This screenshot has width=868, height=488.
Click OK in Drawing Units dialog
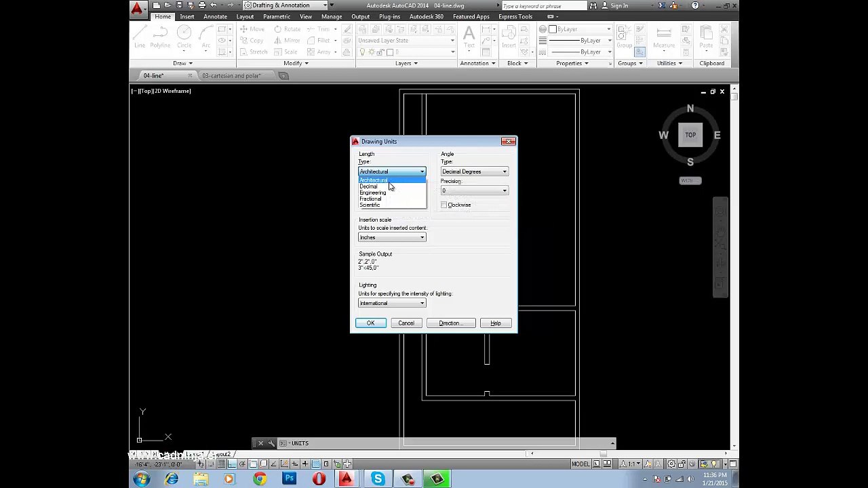coord(371,323)
